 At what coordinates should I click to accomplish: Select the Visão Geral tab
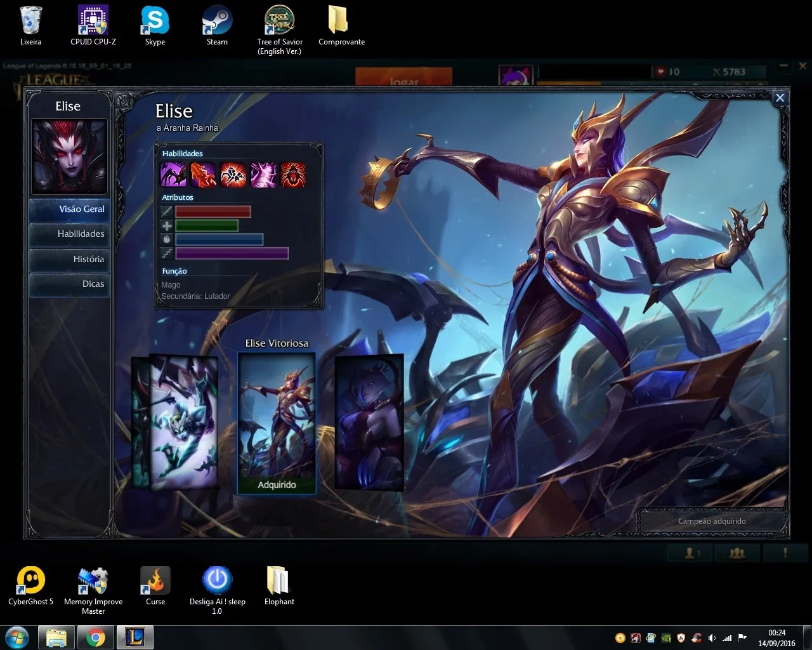[x=70, y=209]
